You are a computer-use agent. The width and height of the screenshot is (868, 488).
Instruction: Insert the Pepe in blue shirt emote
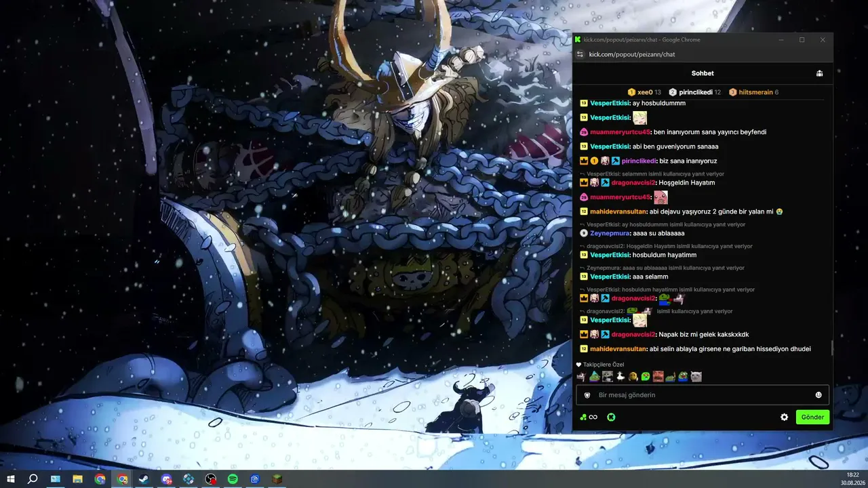(684, 377)
